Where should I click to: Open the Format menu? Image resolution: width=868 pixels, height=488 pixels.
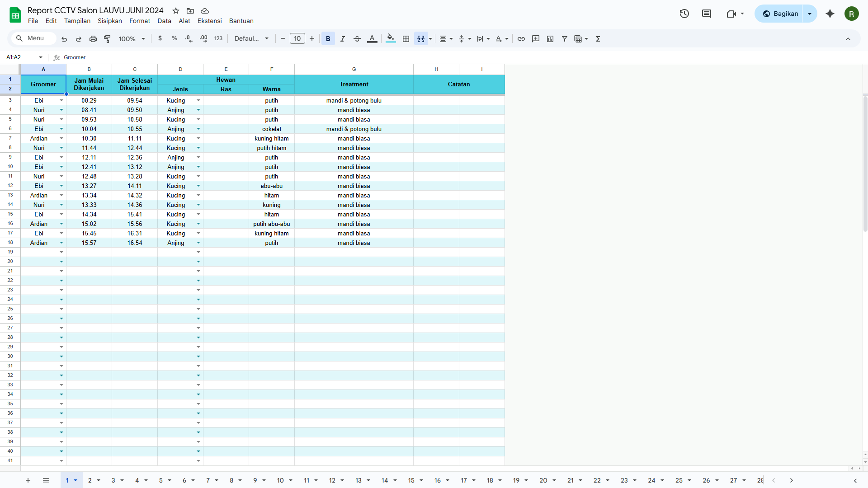click(x=139, y=21)
